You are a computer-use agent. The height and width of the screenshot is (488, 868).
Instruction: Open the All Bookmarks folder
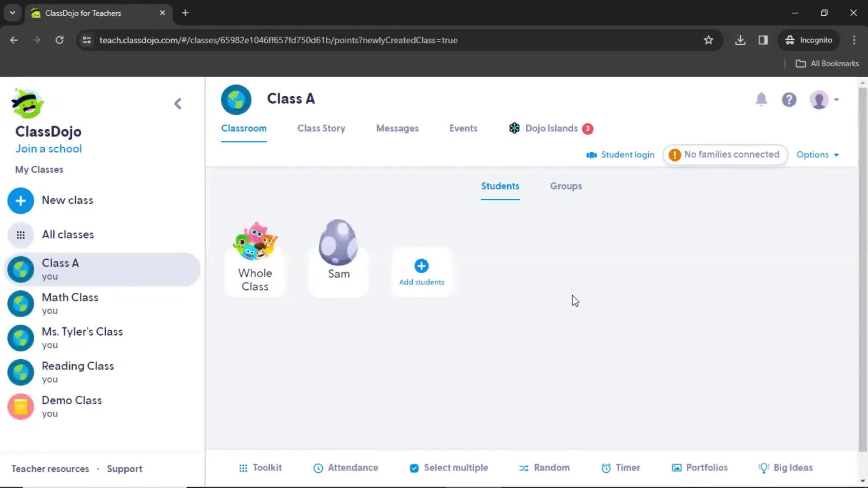827,64
